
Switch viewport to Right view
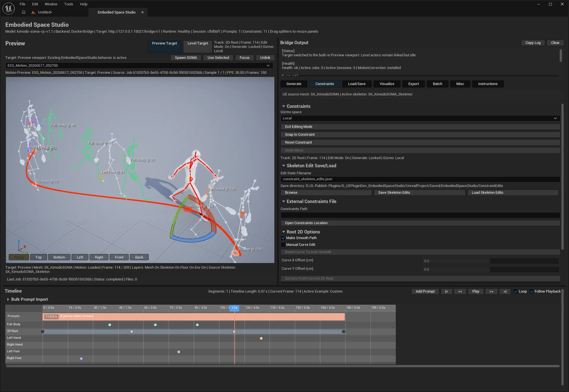99,257
